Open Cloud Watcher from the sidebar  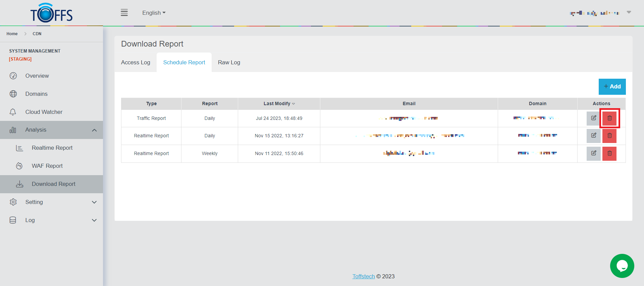tap(44, 112)
